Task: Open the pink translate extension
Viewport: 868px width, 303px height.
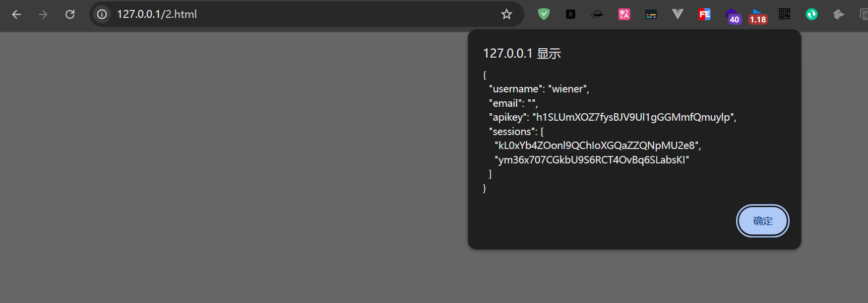Action: tap(624, 14)
